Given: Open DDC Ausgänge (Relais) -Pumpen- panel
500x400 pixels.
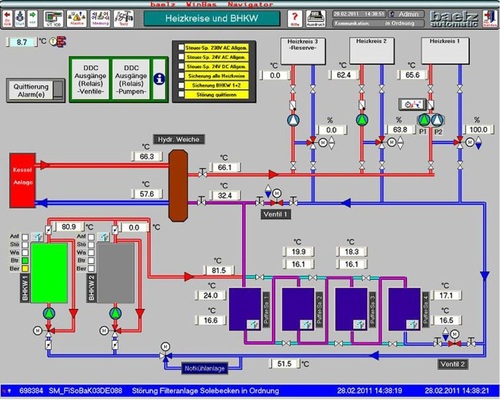Looking at the screenshot, I should 131,79.
